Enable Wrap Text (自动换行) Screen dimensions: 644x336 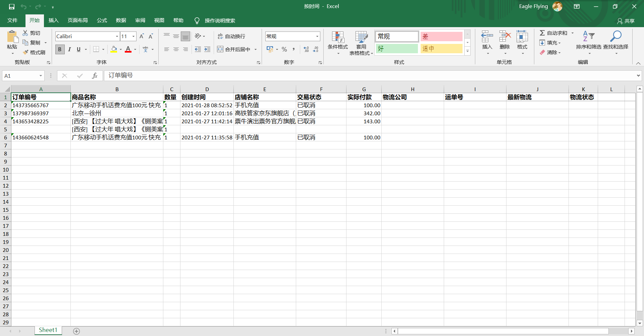(x=232, y=36)
